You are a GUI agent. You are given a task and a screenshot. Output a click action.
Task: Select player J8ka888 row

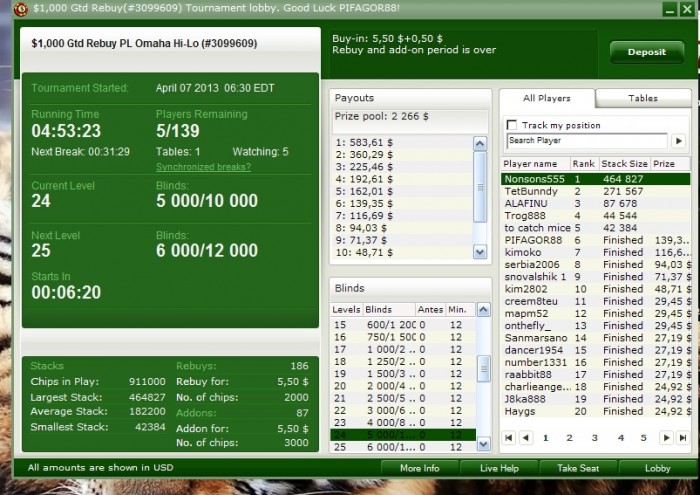596,399
